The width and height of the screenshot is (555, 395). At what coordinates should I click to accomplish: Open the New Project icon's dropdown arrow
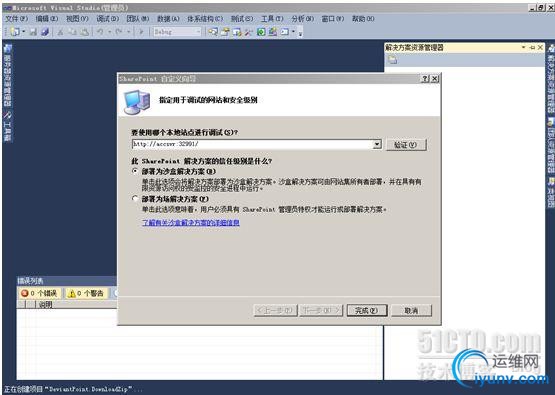(x=23, y=32)
